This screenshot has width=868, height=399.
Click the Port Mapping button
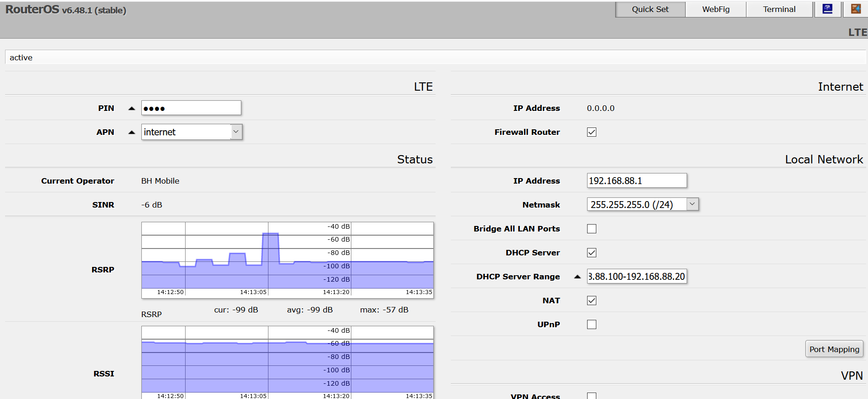[x=834, y=349]
